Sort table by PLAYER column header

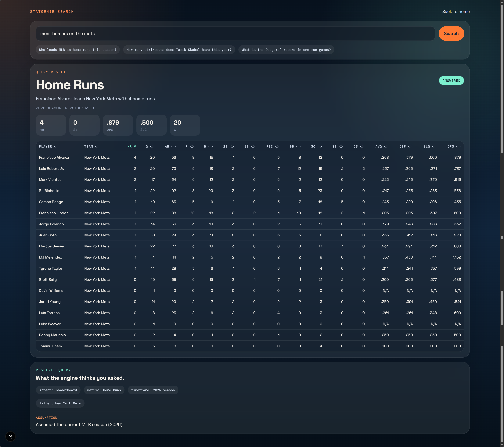(x=49, y=146)
